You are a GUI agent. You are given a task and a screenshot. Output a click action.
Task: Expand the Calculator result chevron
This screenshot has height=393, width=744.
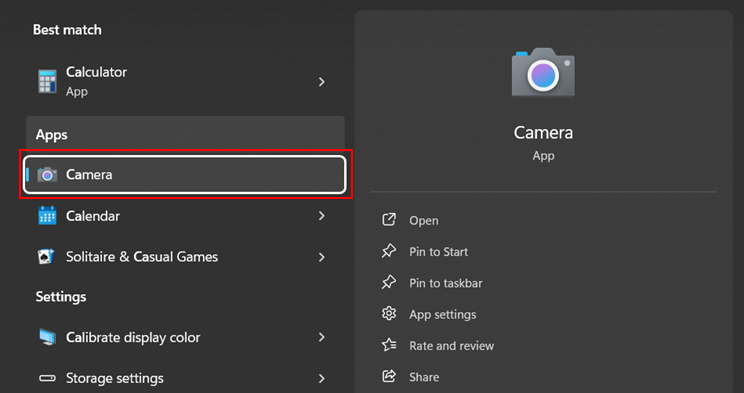322,82
